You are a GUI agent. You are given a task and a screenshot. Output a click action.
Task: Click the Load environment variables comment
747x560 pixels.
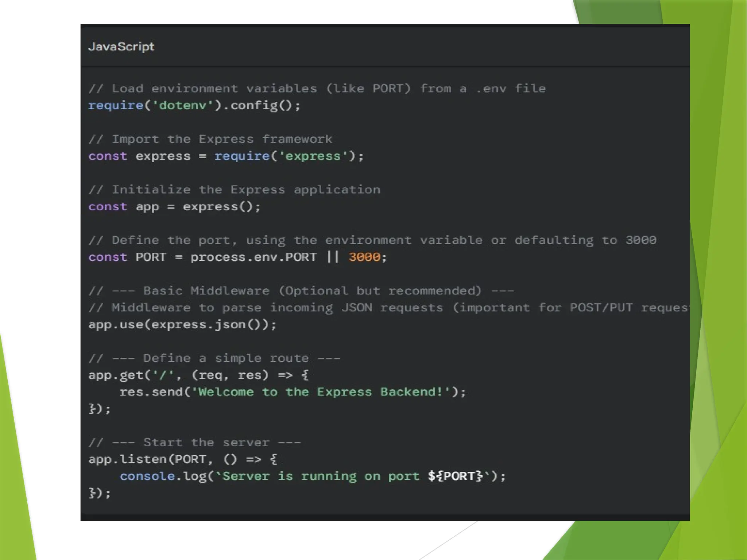(317, 89)
